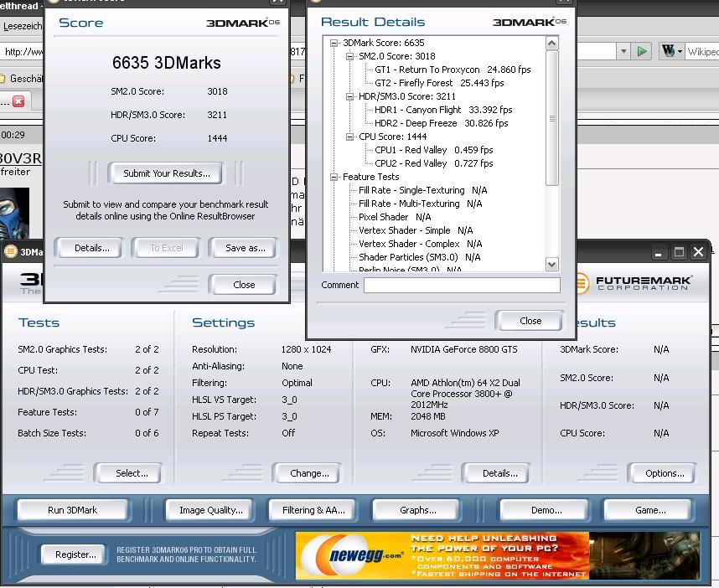Click the Wikipedia W search icon
Screen dimensions: 719x588
668,51
